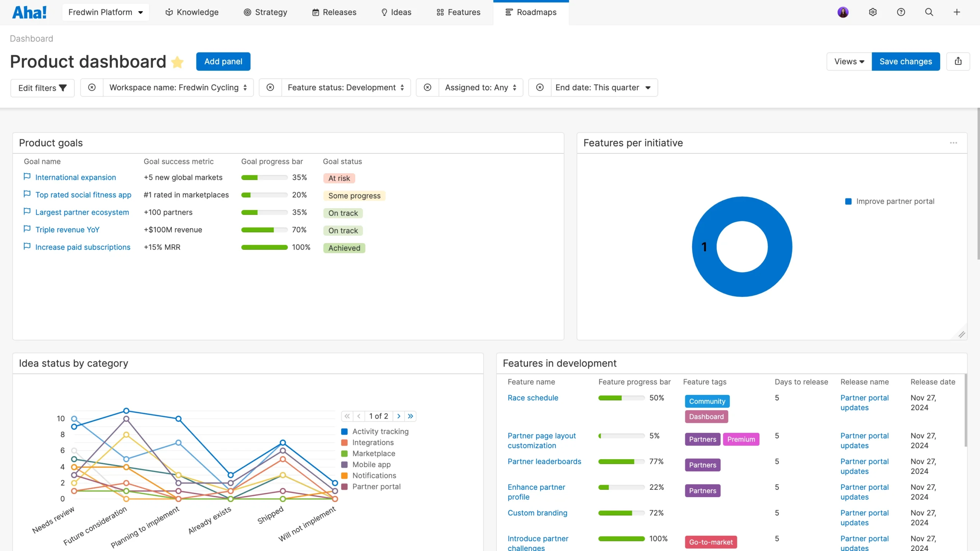Image resolution: width=980 pixels, height=551 pixels.
Task: Click the flag icon beside International expansion
Action: (x=27, y=176)
